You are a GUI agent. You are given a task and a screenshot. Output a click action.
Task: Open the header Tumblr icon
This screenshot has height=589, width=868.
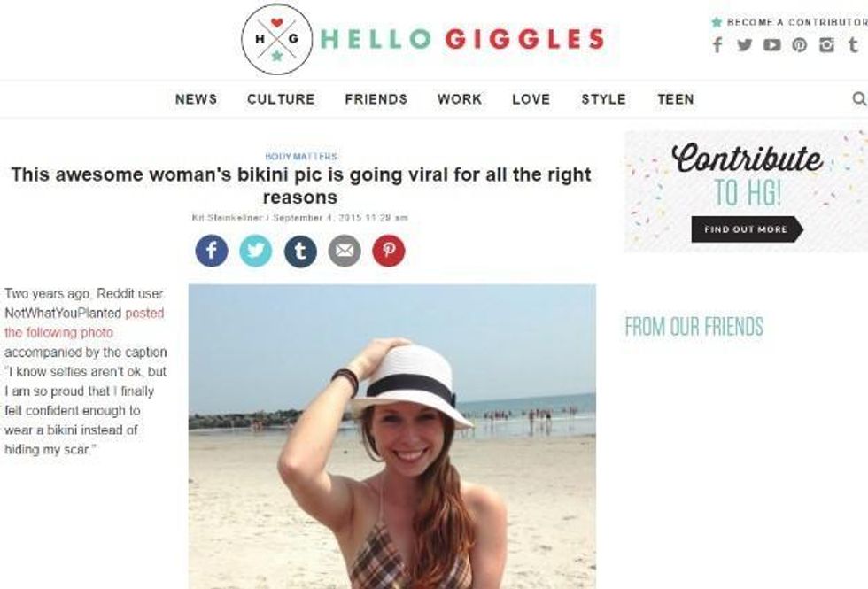coord(854,45)
